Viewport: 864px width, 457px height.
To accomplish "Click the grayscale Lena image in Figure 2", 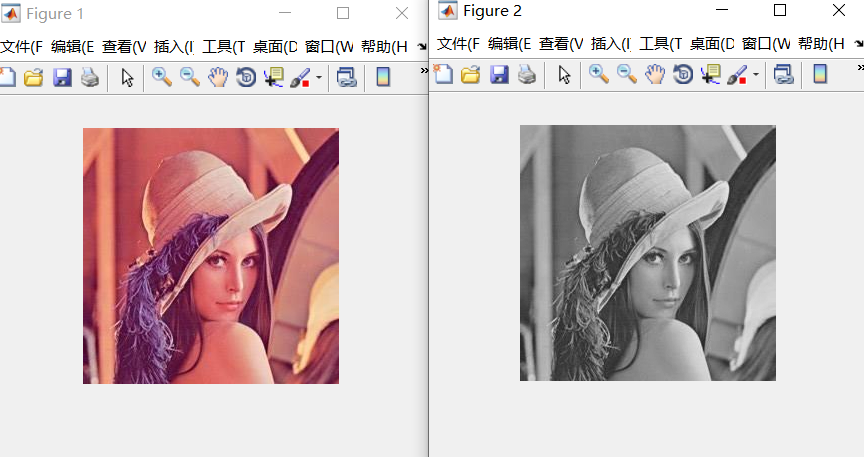I will tap(648, 252).
